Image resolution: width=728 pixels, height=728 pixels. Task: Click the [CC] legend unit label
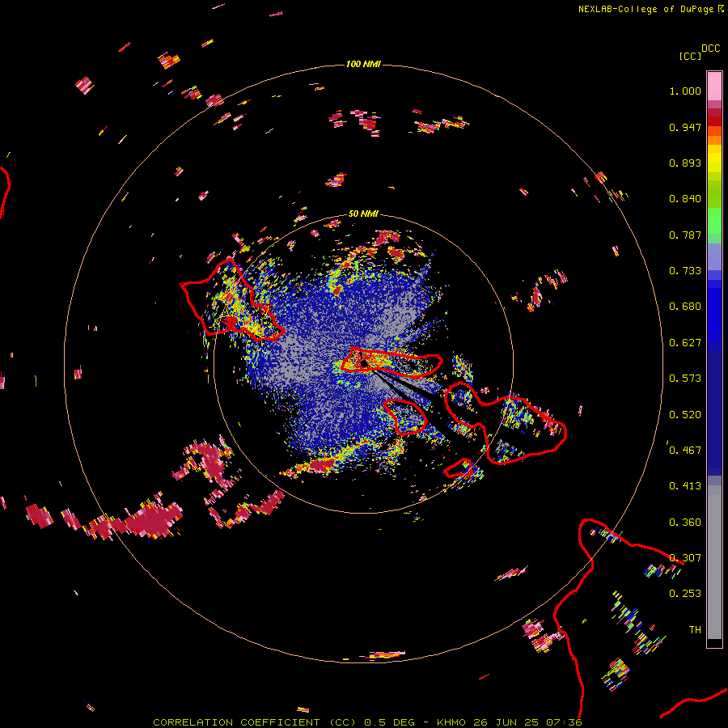690,56
